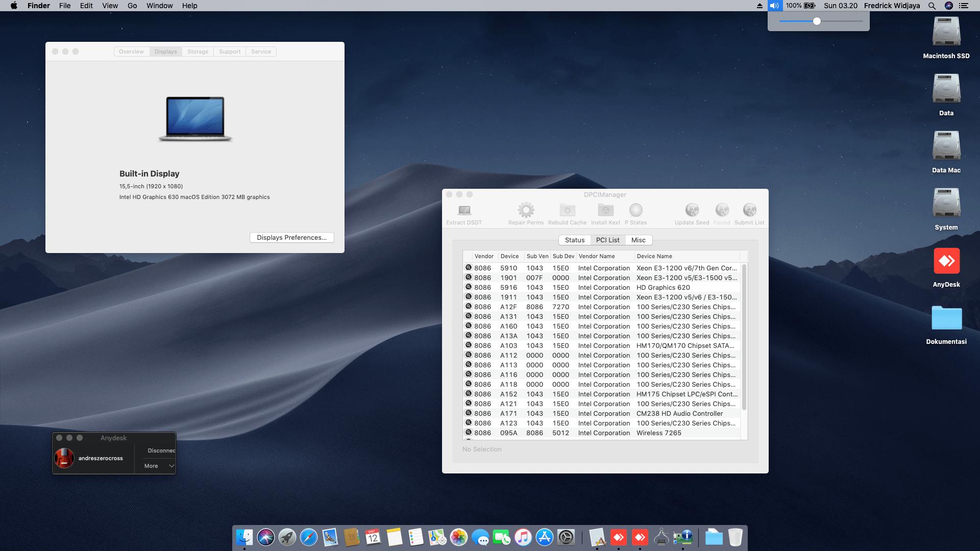Expand the More dropdown in AnyDesk

(156, 466)
